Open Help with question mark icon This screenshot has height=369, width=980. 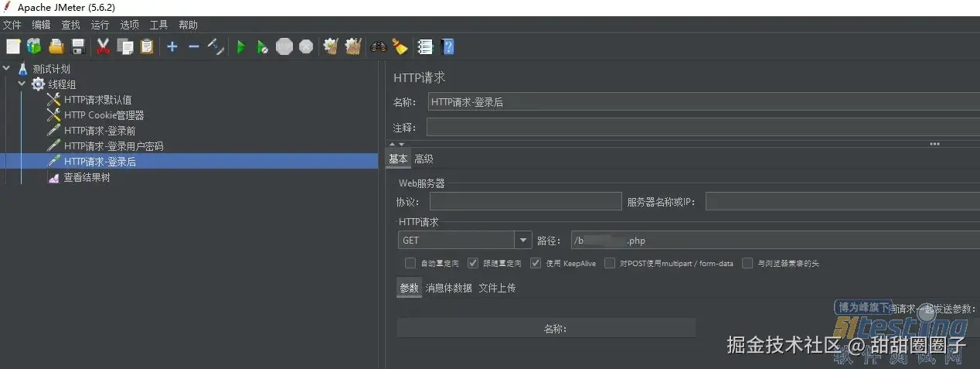(x=447, y=46)
